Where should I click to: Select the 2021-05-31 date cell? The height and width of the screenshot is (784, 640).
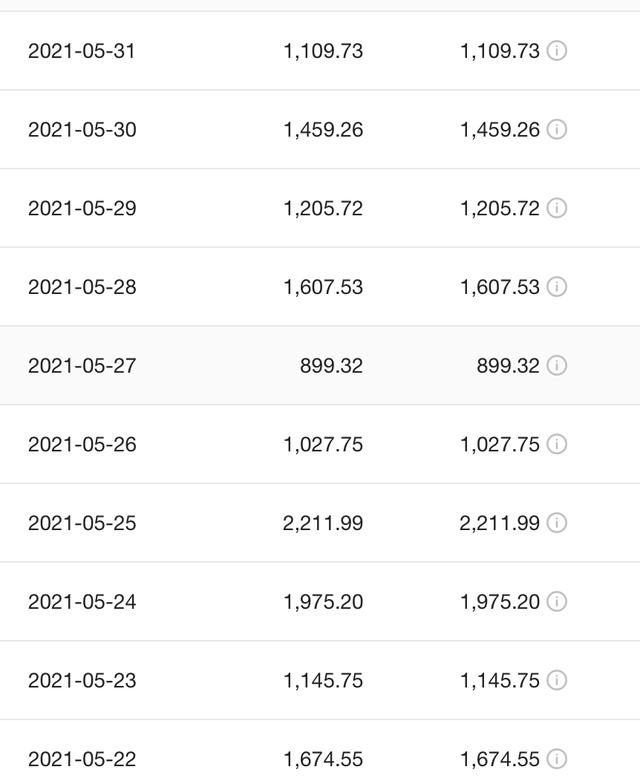click(x=82, y=51)
